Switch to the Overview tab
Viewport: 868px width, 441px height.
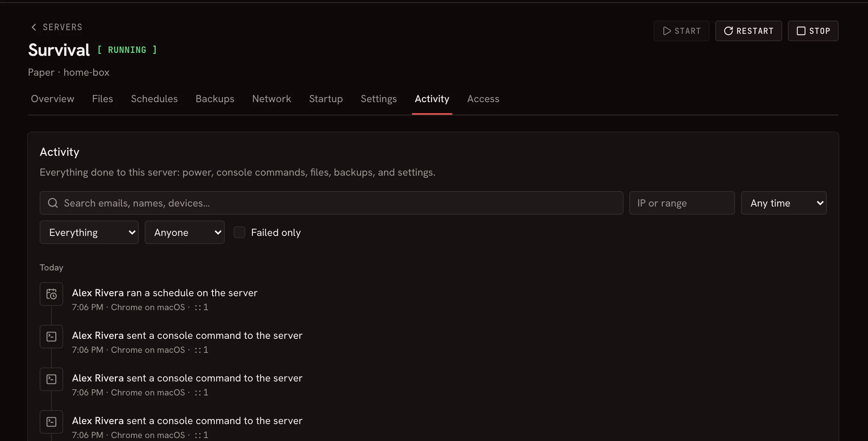[x=53, y=99]
